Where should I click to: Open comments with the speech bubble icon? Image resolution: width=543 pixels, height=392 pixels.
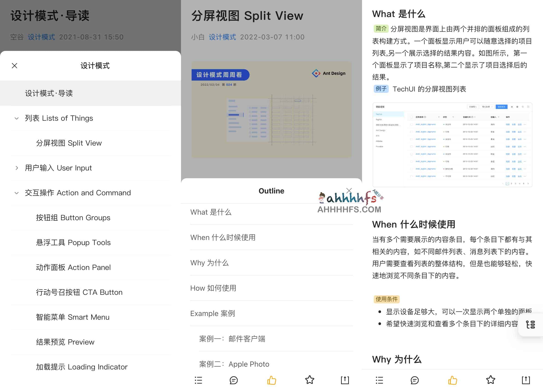pos(233,380)
